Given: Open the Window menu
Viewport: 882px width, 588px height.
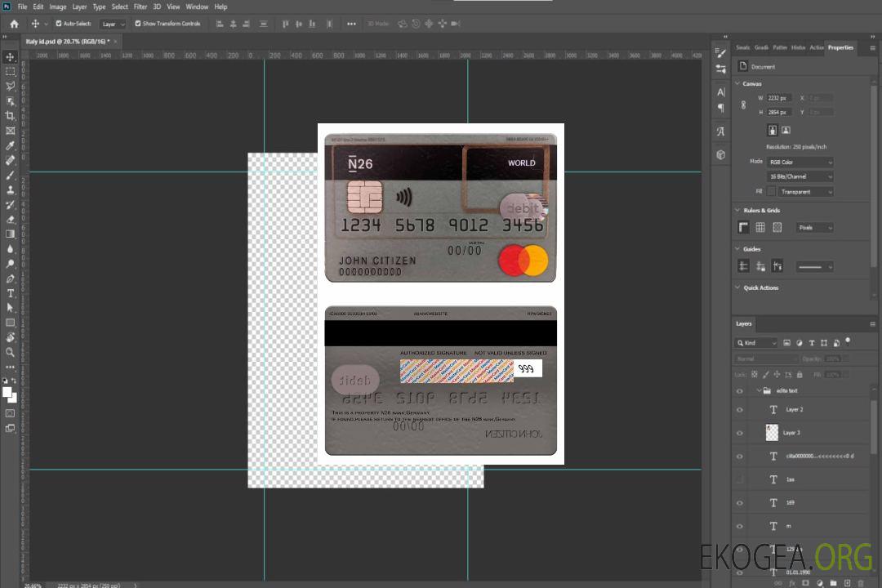Looking at the screenshot, I should tap(197, 7).
